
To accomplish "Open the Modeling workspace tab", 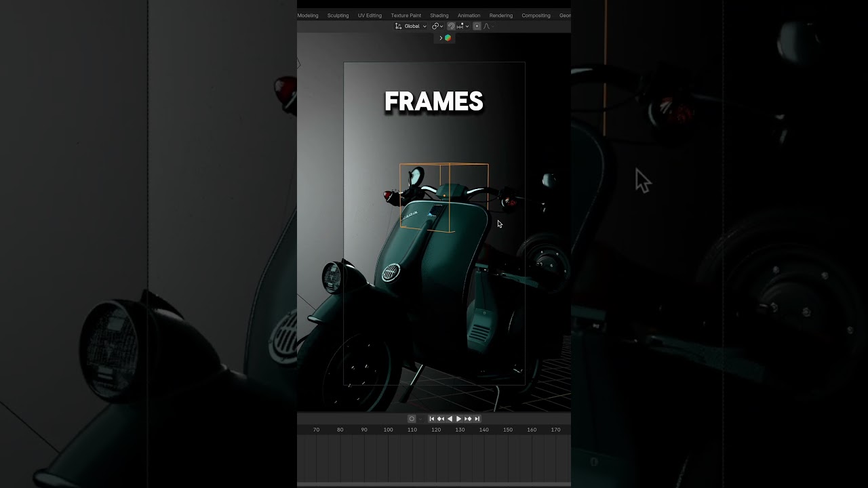I will [307, 16].
